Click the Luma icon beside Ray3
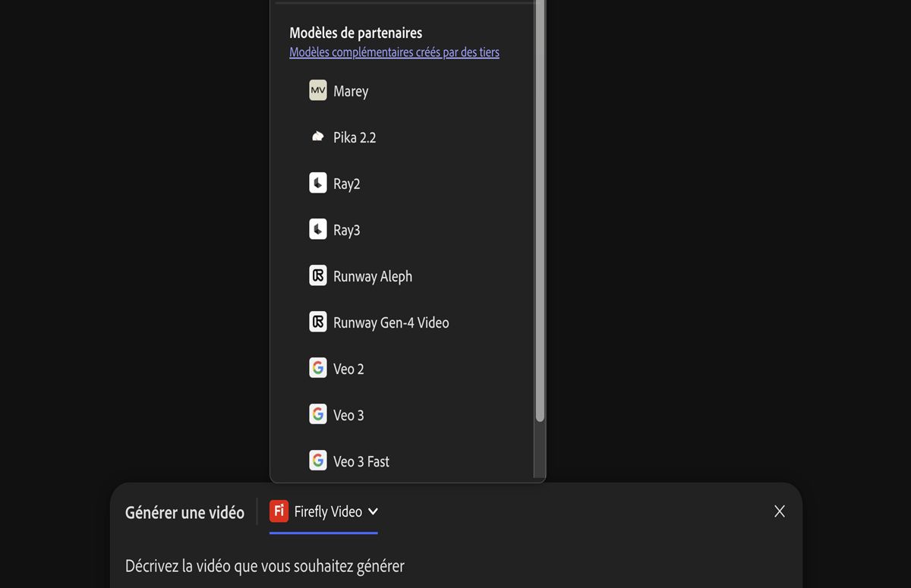911x588 pixels. point(318,229)
